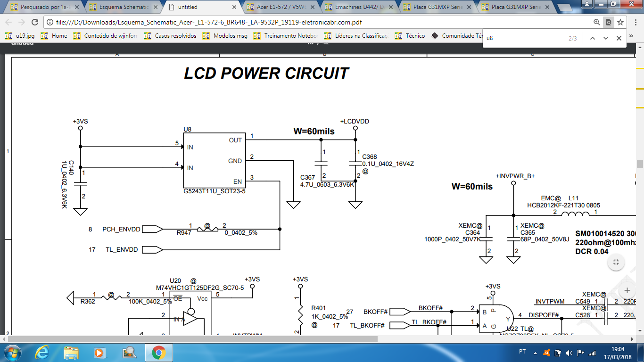
Task: Click the '+LCDVDD' net label
Action: pyautogui.click(x=355, y=121)
